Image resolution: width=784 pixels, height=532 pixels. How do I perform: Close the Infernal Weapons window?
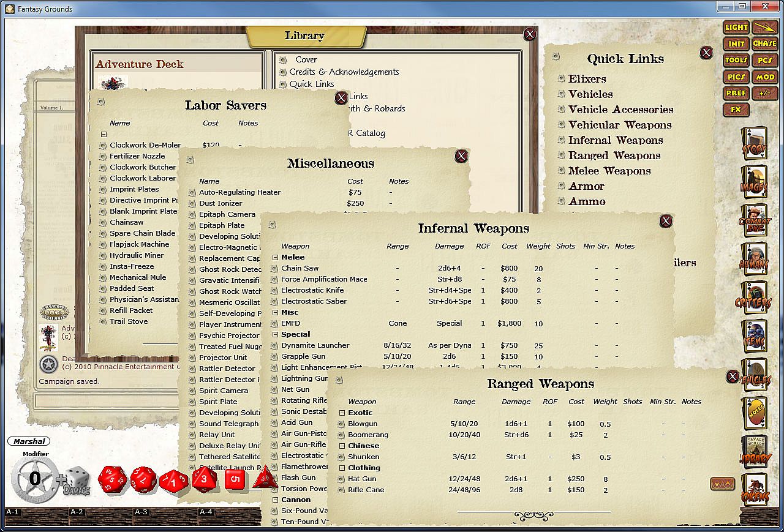coord(666,221)
